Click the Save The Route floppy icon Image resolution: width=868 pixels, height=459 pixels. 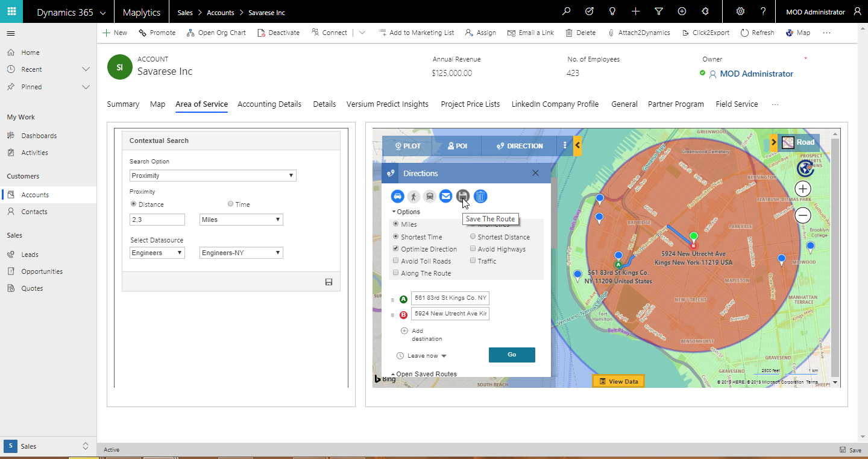point(462,196)
